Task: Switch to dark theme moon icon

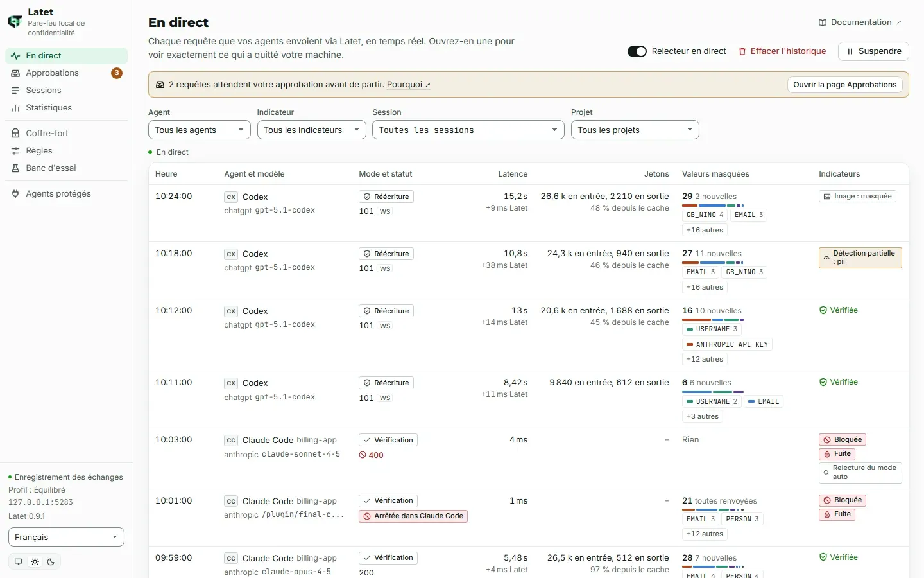Action: [51, 561]
